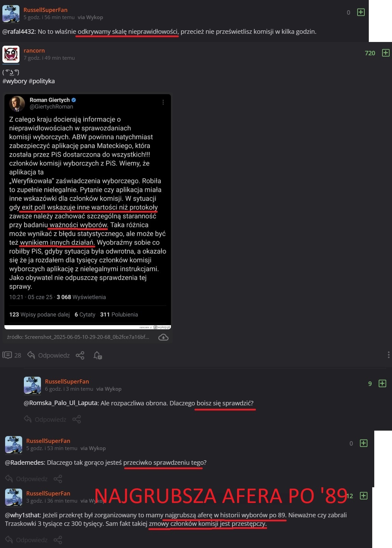The width and height of the screenshot is (392, 548).
Task: Open the three-dot menu in Giertych's tweet
Action: [163, 102]
